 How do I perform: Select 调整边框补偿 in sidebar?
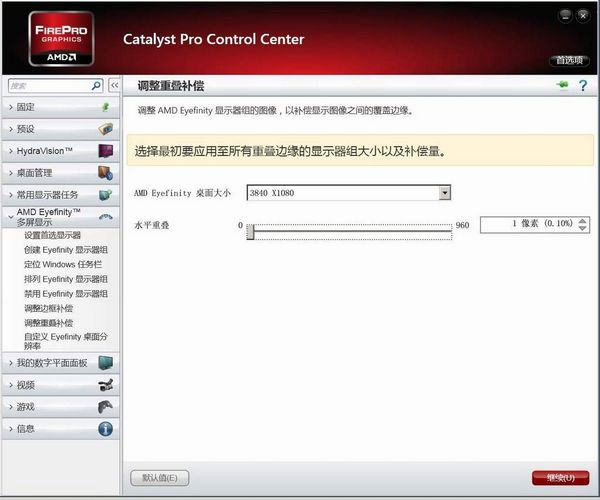click(48, 308)
